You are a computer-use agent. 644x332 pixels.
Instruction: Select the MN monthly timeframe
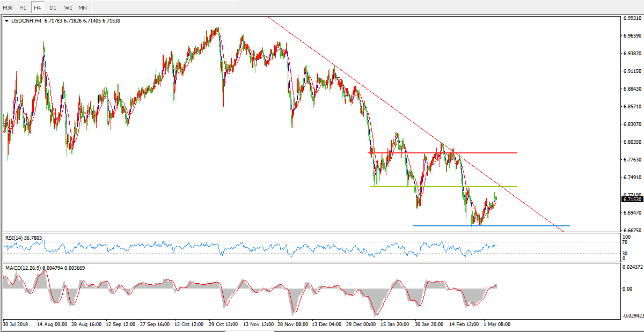(x=82, y=8)
